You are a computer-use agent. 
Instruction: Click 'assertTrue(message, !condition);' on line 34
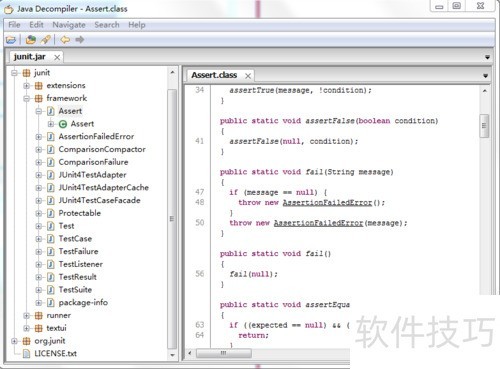300,90
